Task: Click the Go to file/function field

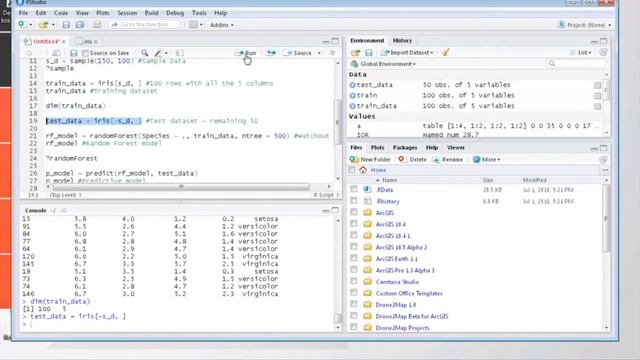Action: (x=144, y=25)
